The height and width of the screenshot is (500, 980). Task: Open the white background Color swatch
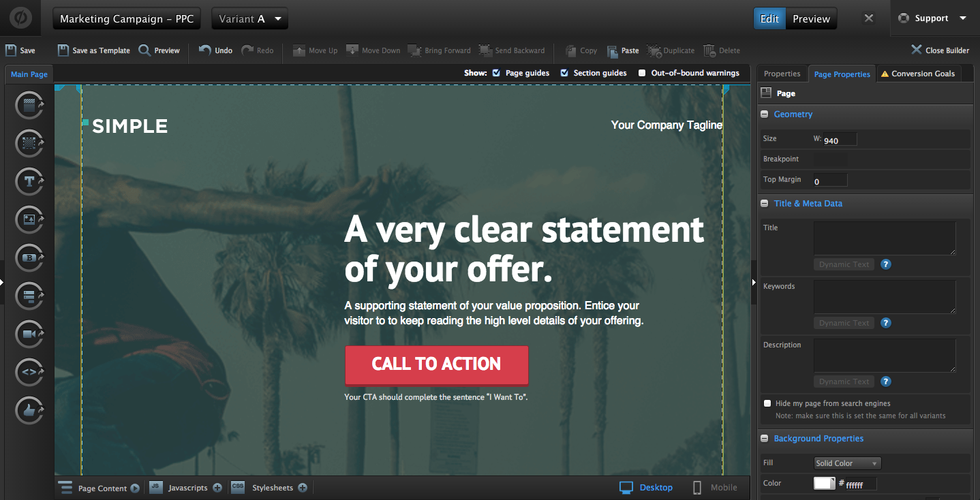click(825, 483)
